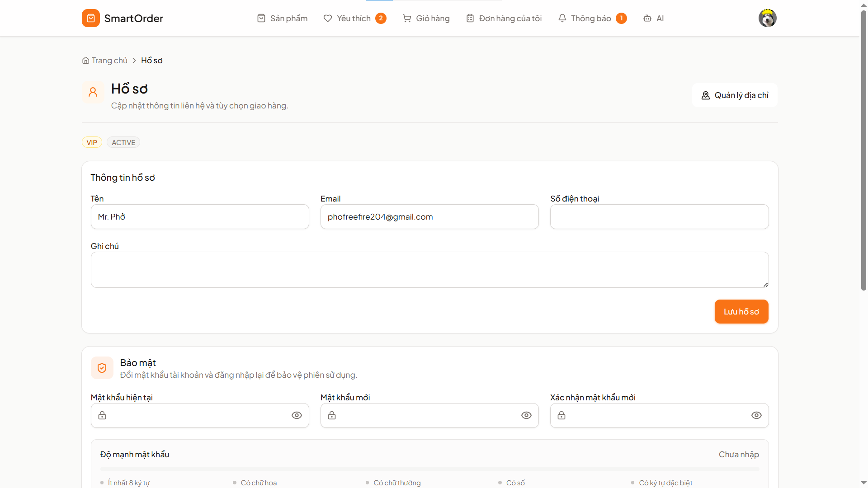Toggle visibility of Mật khẩu mới
The image size is (868, 488).
pos(526,416)
